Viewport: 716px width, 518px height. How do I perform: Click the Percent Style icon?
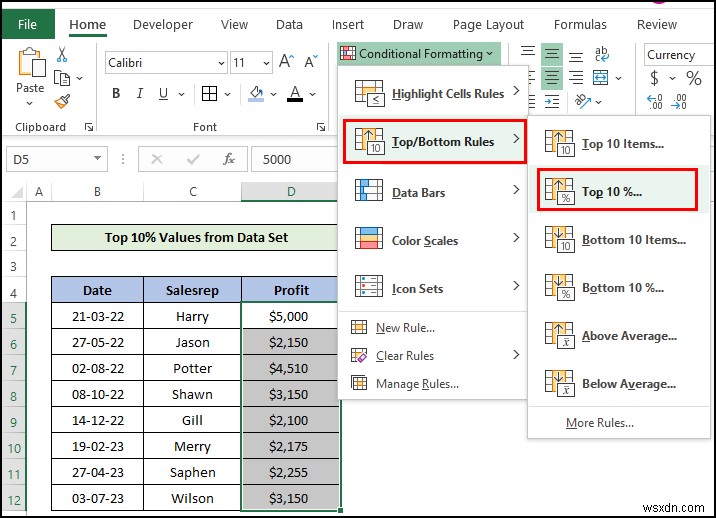point(694,78)
